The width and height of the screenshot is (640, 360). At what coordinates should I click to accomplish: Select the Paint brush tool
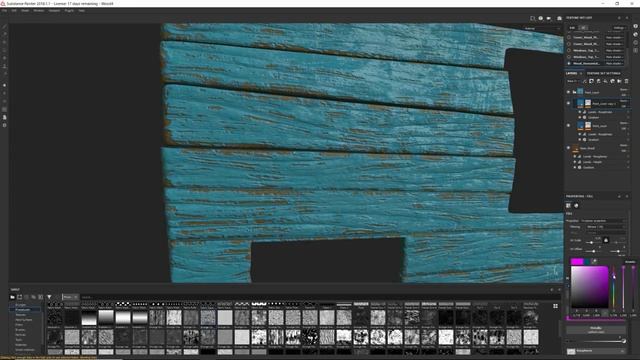(x=4, y=27)
